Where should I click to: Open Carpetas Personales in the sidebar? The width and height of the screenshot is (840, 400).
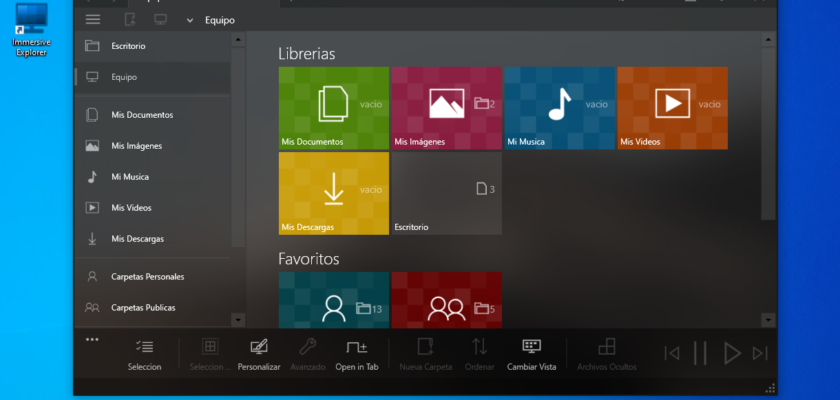coord(147,276)
